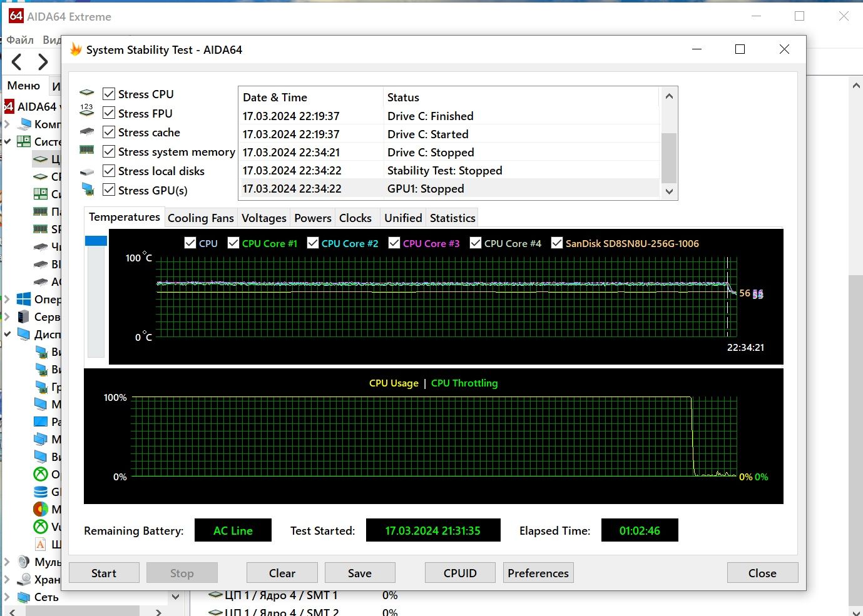The image size is (863, 616).
Task: Expand the Сеть tree node
Action: tap(7, 597)
